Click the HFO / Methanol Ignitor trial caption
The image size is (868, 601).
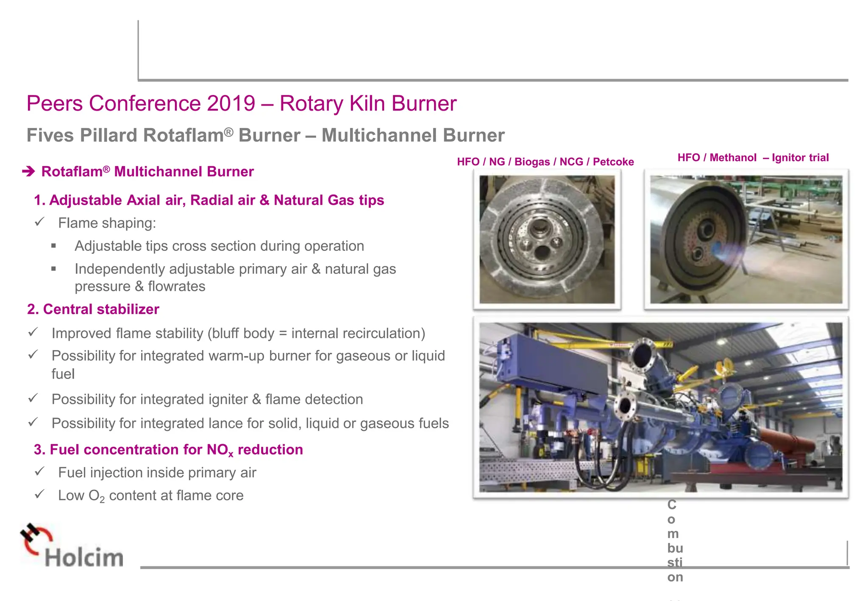[x=753, y=158]
